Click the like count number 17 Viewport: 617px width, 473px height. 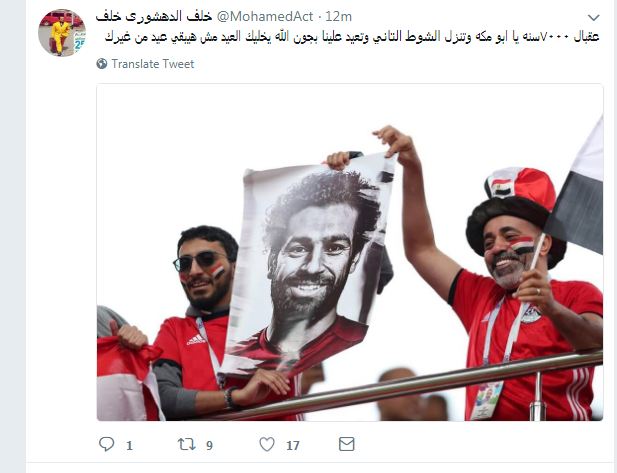click(293, 445)
